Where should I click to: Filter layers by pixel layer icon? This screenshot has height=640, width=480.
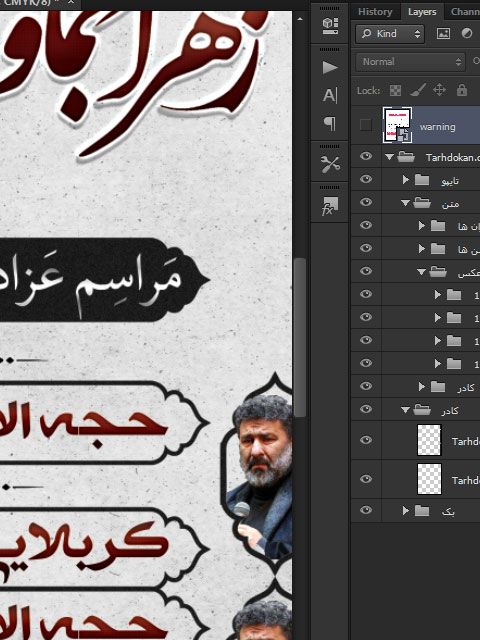click(x=443, y=33)
